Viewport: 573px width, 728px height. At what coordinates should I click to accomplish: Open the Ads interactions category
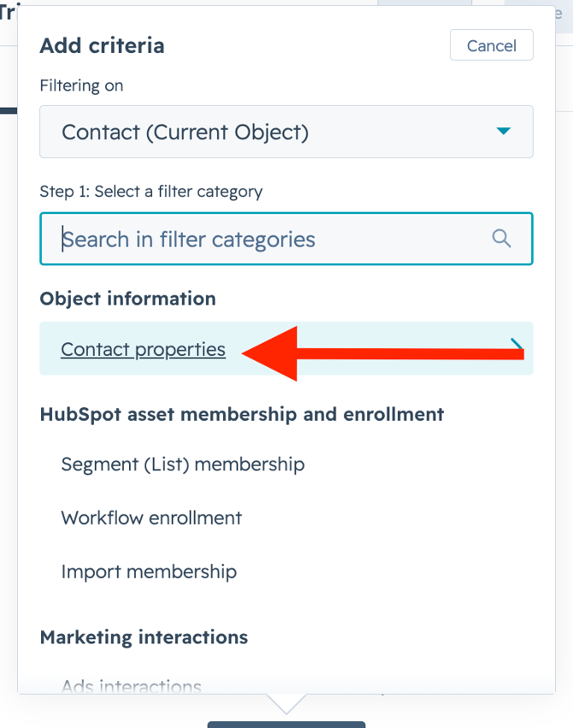[x=131, y=686]
